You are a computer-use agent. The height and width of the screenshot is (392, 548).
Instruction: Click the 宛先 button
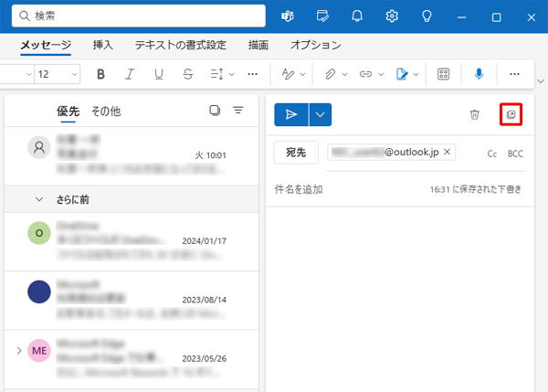[296, 152]
